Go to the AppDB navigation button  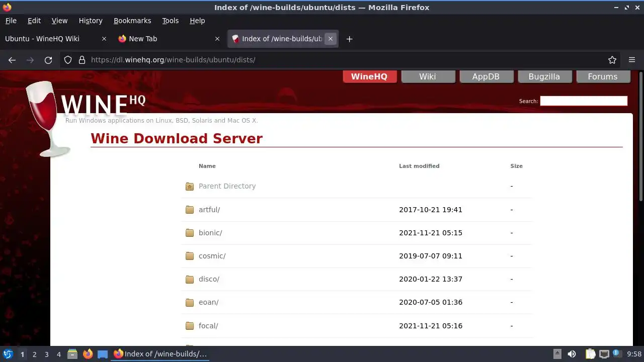point(487,76)
